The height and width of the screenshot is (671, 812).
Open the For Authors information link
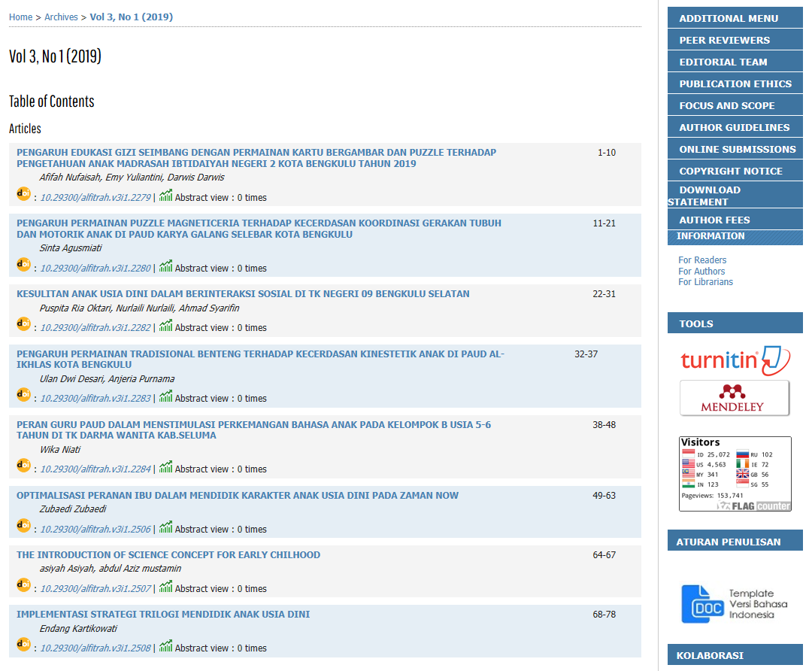[701, 272]
